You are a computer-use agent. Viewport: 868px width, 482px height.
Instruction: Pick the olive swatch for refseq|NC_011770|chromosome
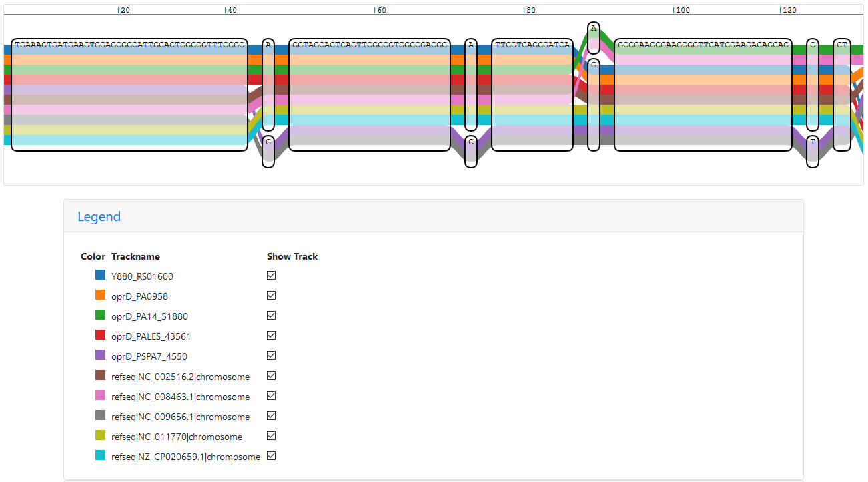coord(101,435)
